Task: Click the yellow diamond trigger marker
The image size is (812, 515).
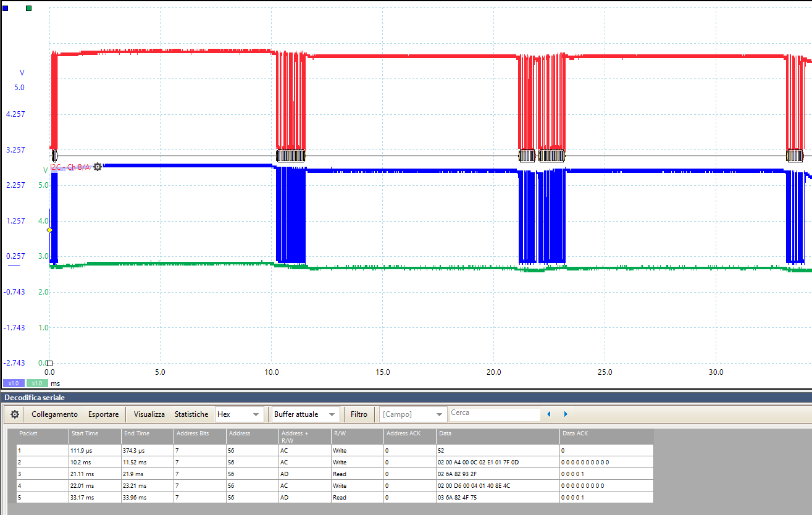Action: 49,229
